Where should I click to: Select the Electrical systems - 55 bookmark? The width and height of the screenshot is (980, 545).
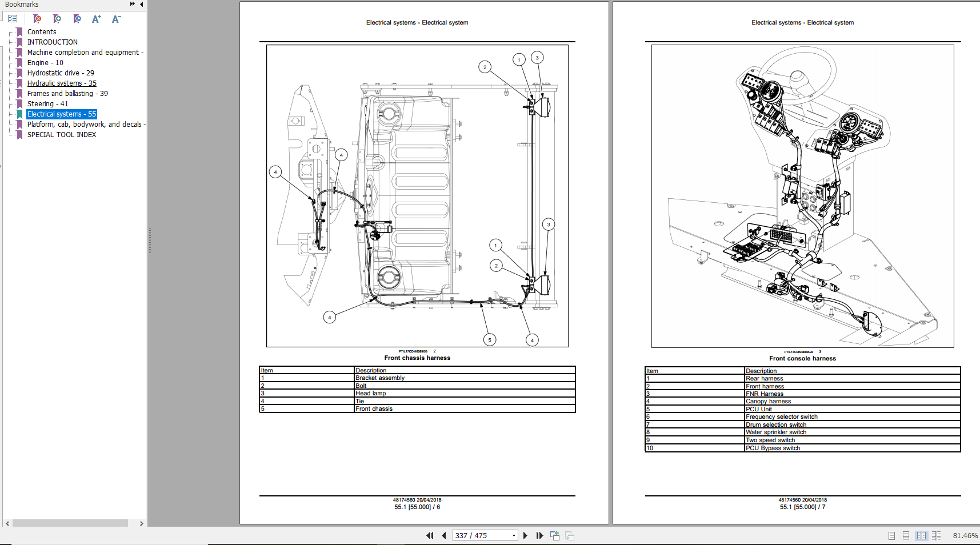61,114
